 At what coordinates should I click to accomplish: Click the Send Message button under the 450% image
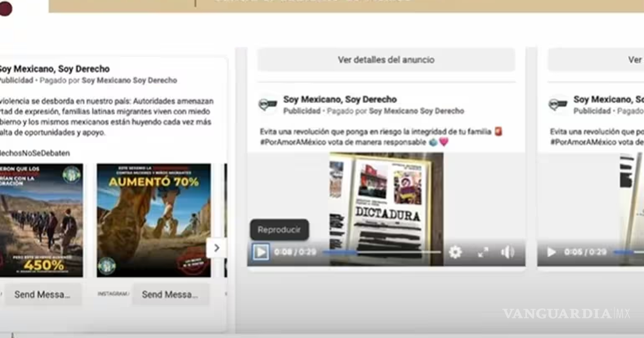(x=42, y=295)
